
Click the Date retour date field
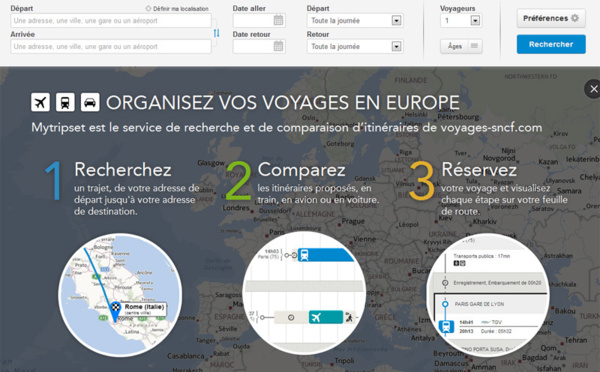259,47
